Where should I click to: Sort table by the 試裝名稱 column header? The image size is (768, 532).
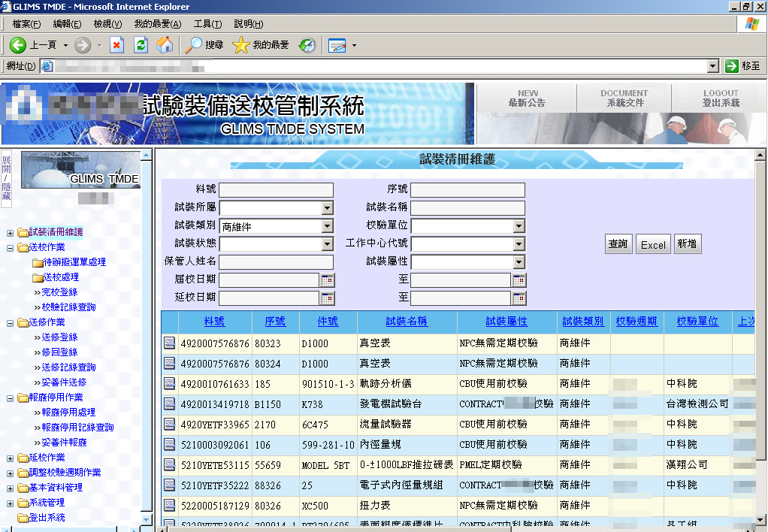pos(407,322)
